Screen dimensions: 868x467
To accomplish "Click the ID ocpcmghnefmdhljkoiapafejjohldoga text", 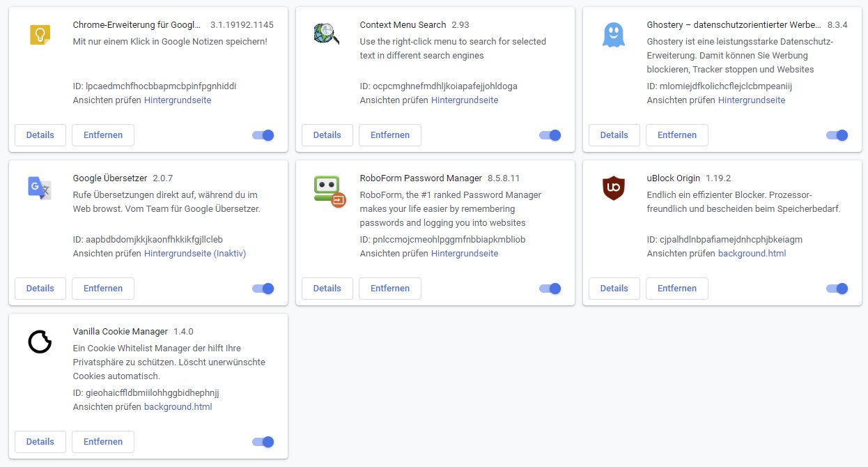I will [x=439, y=86].
